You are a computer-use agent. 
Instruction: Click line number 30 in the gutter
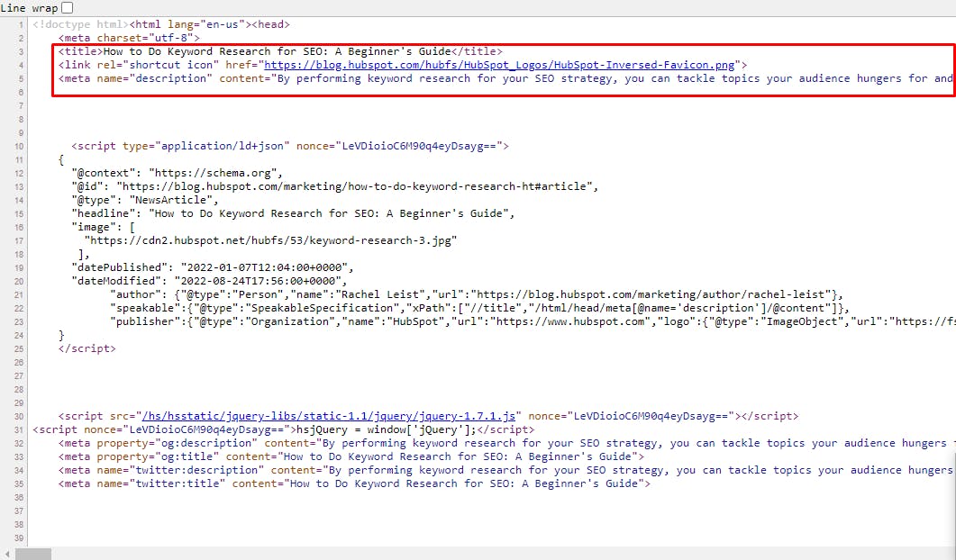(19, 417)
